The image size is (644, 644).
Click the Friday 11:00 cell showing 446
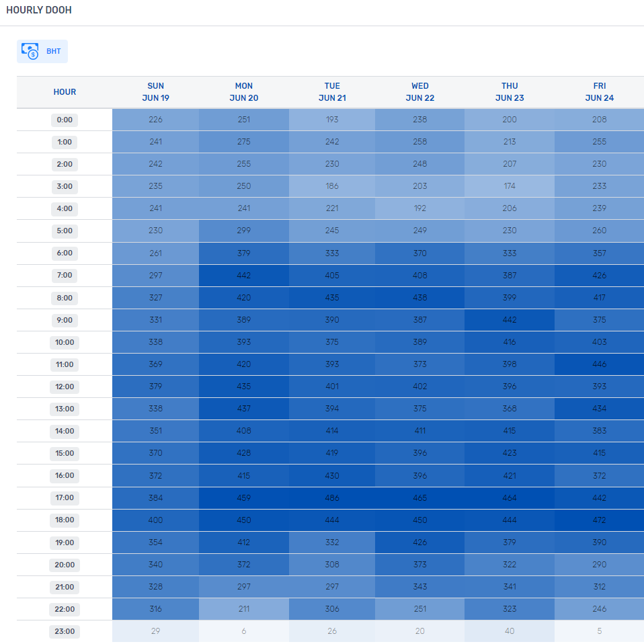[599, 364]
